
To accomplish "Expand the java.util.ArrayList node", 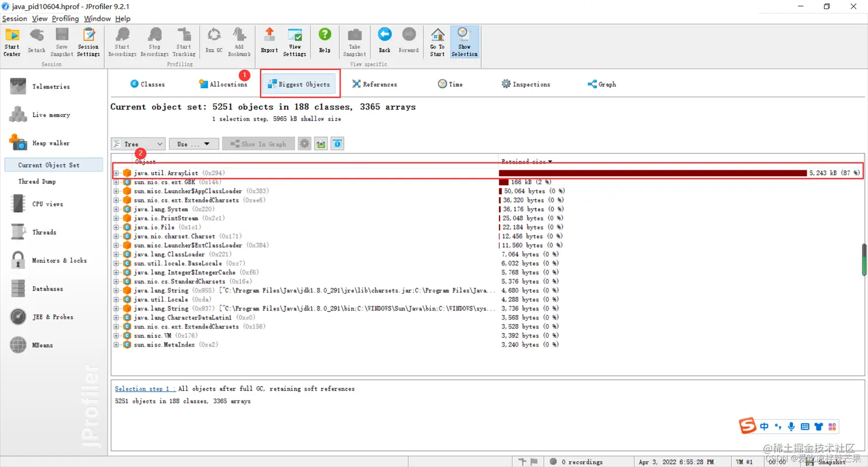I will [117, 173].
